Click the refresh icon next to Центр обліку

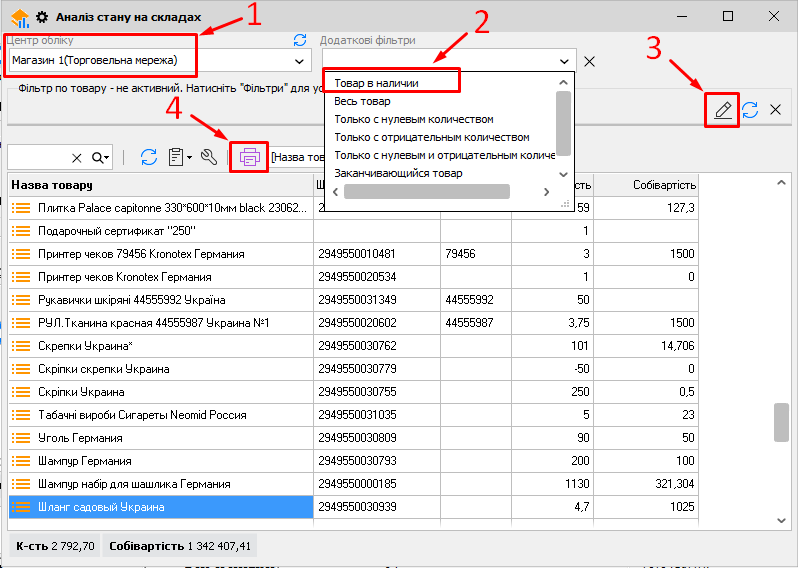[x=299, y=40]
